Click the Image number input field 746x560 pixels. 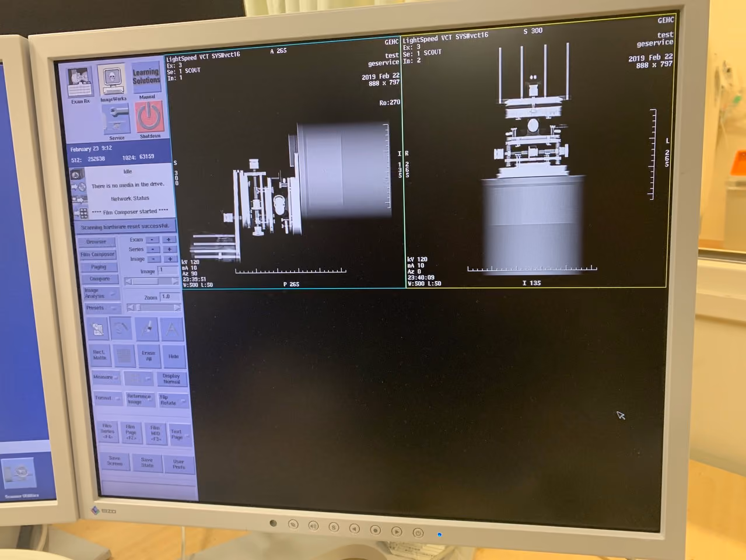click(168, 270)
